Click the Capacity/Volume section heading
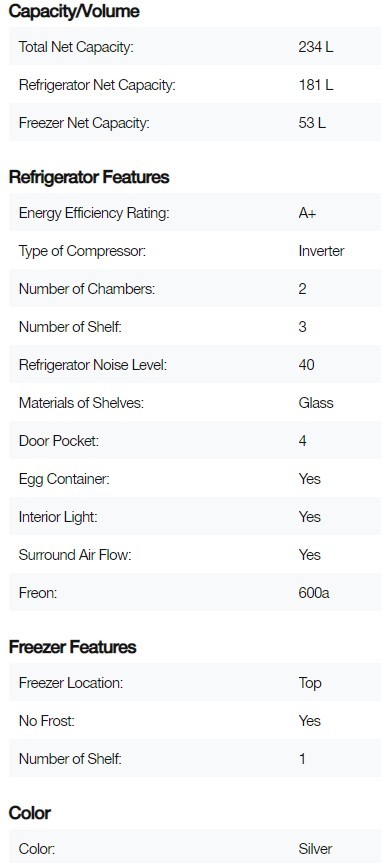 (x=74, y=11)
